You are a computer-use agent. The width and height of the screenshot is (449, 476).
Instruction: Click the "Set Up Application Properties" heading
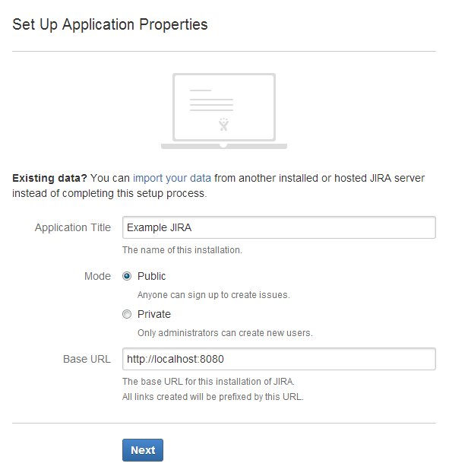pyautogui.click(x=110, y=24)
